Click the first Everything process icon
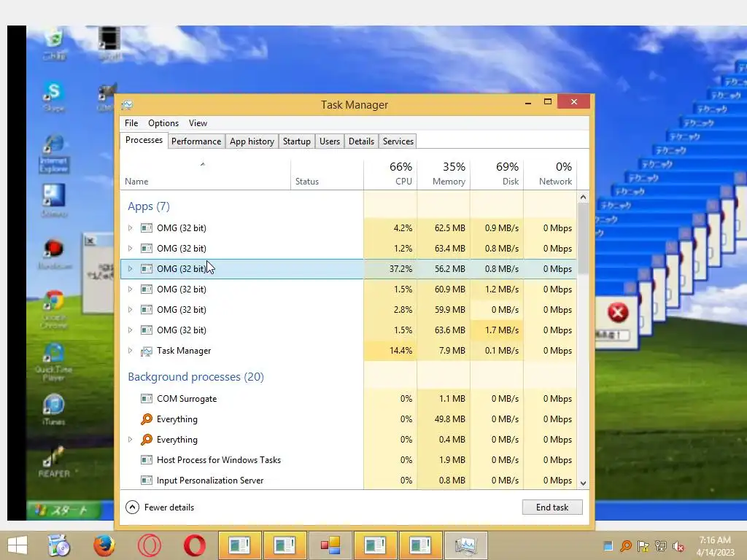Image resolution: width=747 pixels, height=560 pixels. (146, 419)
